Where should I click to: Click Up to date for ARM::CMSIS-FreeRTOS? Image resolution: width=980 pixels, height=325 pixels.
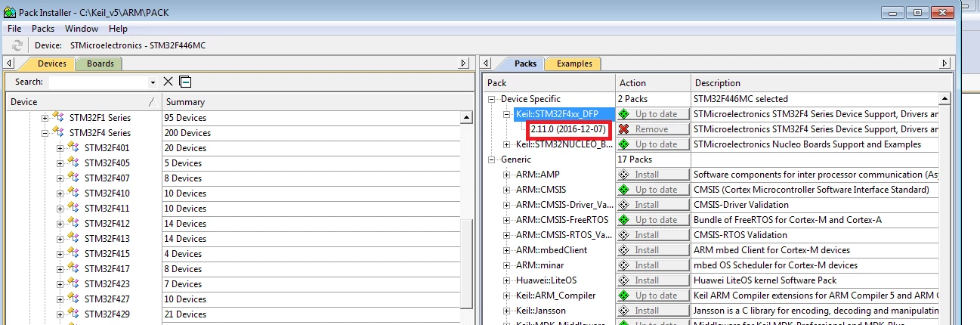click(x=653, y=220)
